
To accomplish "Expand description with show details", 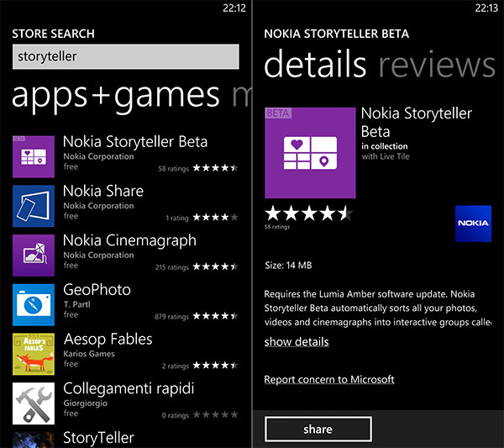I will [x=297, y=342].
